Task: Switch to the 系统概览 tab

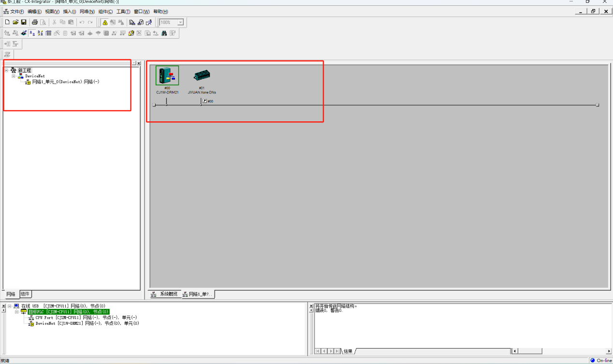Action: (x=165, y=294)
